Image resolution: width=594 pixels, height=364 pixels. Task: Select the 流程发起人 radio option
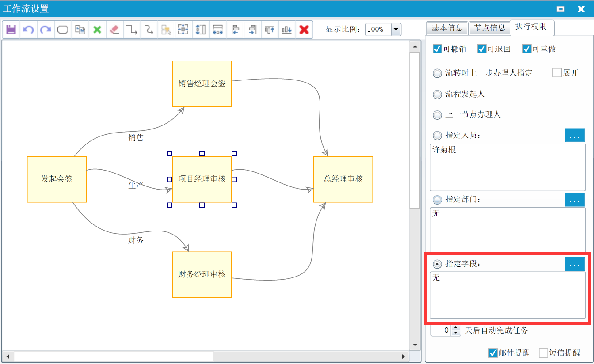(437, 94)
